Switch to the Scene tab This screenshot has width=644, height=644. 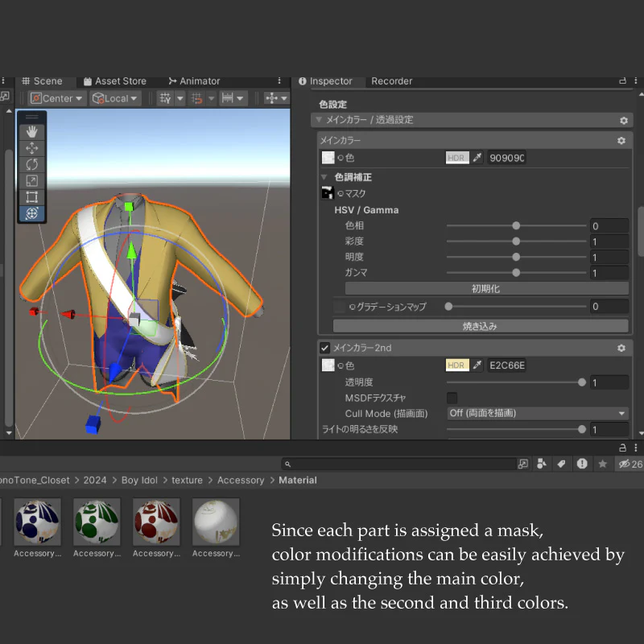point(42,81)
